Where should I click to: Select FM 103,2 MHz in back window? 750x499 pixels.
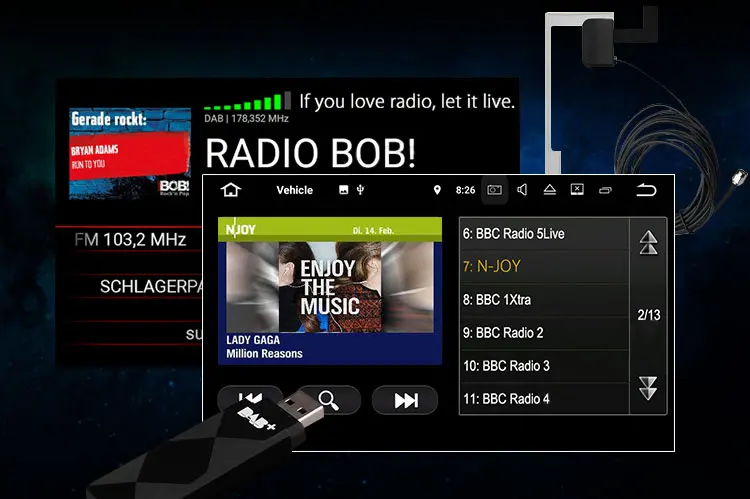130,239
